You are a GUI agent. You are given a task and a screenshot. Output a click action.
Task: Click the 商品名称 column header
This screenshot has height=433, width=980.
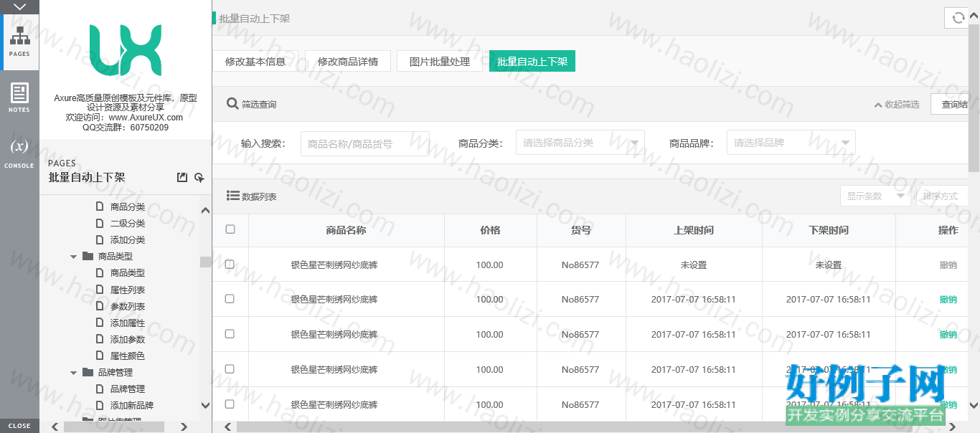pos(347,230)
